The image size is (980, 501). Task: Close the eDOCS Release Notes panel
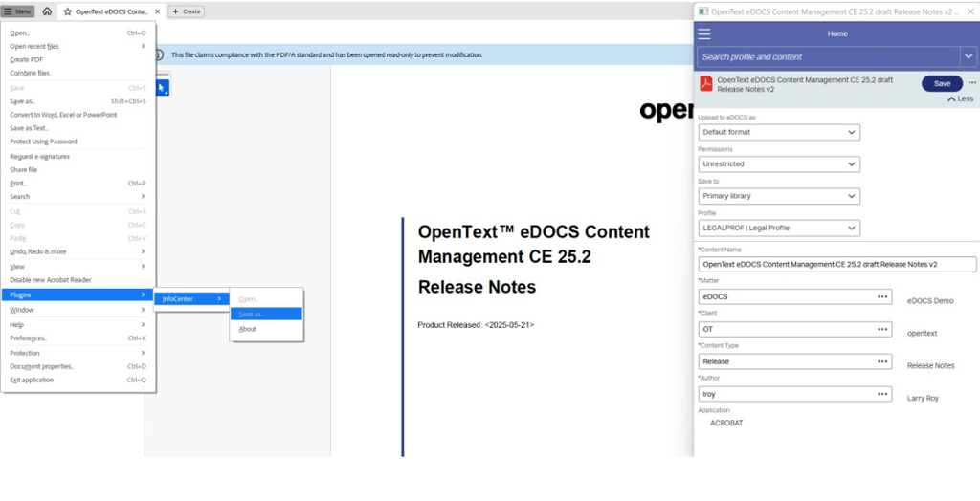[x=970, y=11]
